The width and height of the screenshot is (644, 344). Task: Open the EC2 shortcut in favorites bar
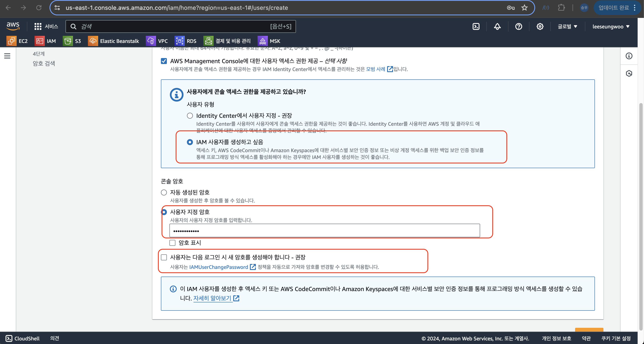click(x=17, y=41)
